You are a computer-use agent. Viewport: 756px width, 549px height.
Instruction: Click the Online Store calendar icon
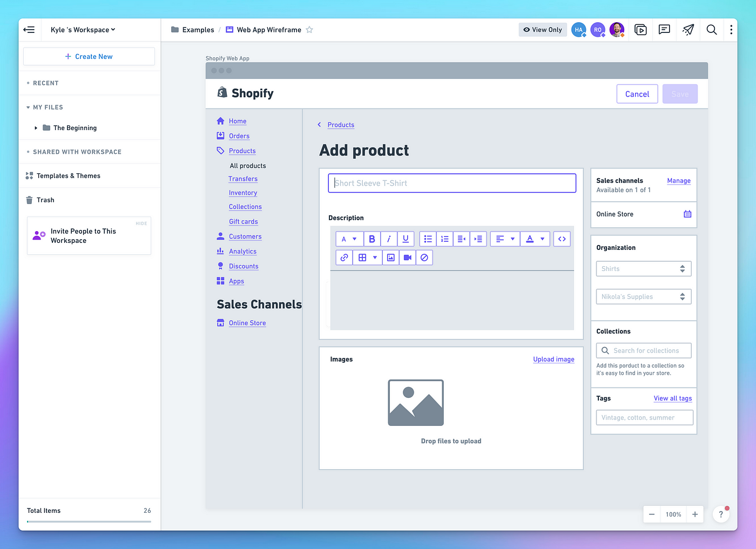pos(687,214)
